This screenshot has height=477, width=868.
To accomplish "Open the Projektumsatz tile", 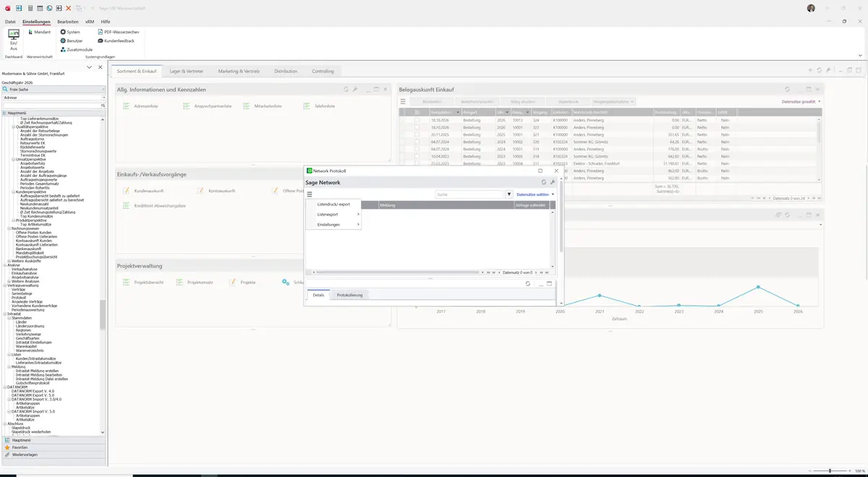I will (x=195, y=282).
